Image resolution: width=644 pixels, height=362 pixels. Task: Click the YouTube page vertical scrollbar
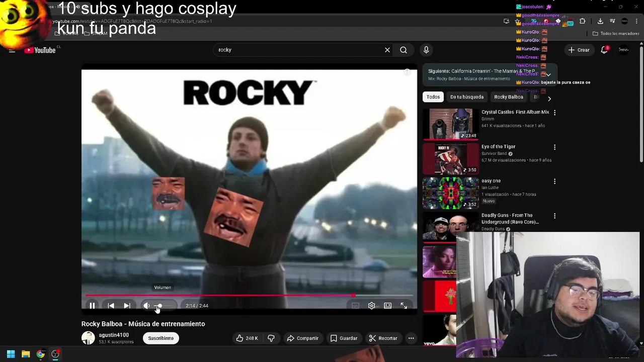(641, 103)
